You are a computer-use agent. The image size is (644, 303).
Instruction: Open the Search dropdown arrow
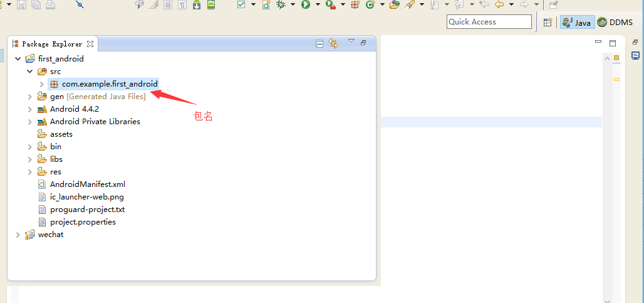[x=422, y=5]
